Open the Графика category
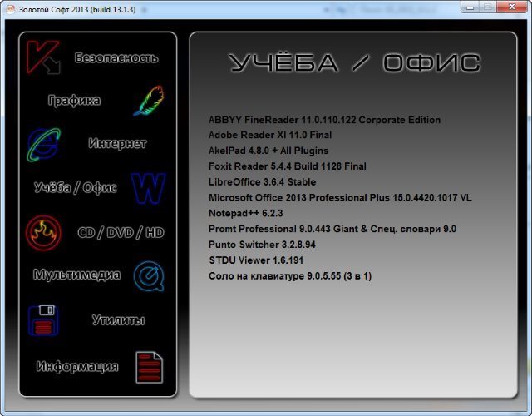The image size is (532, 416). (74, 101)
